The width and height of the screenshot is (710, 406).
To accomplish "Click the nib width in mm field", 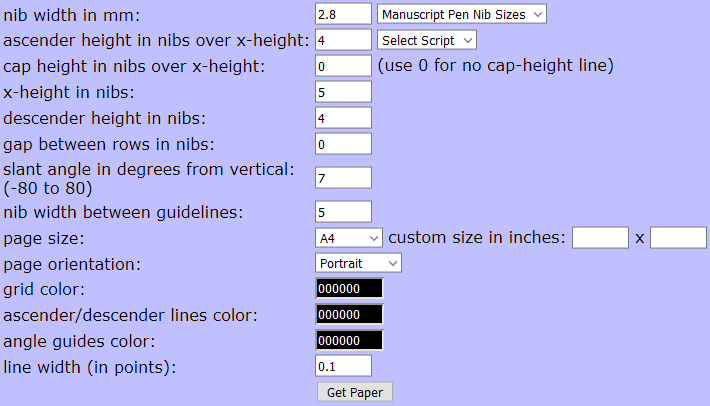I will (x=343, y=14).
